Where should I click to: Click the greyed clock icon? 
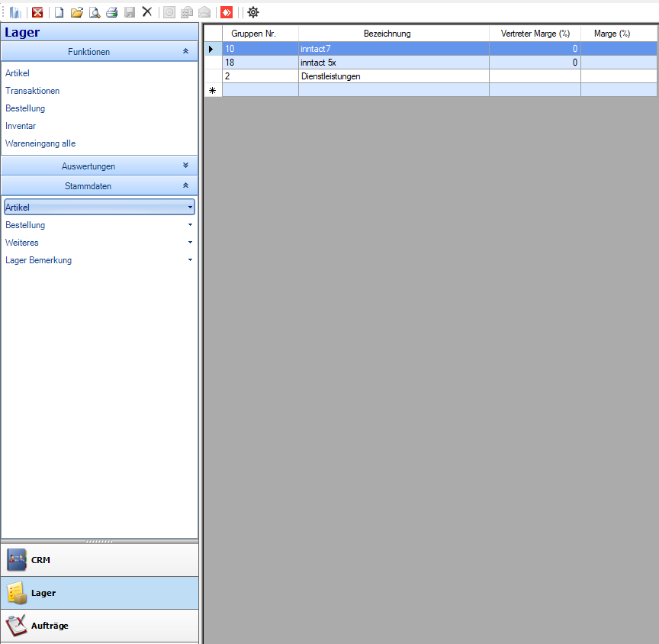click(x=169, y=12)
